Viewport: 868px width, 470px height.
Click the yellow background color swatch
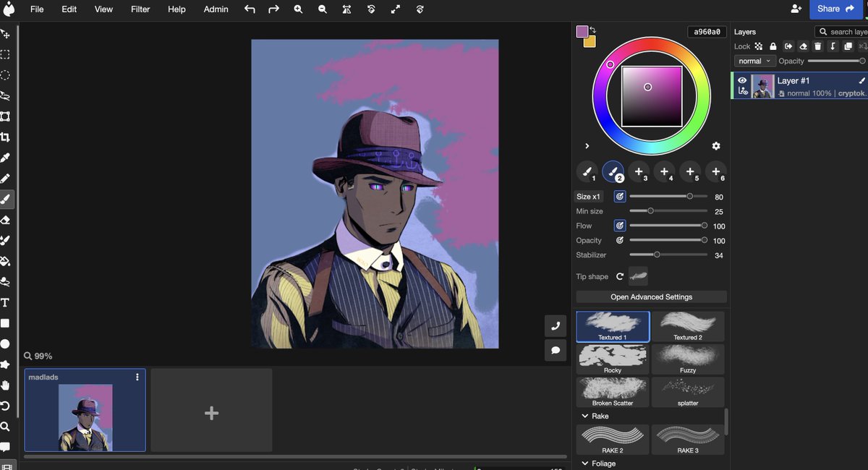click(590, 42)
